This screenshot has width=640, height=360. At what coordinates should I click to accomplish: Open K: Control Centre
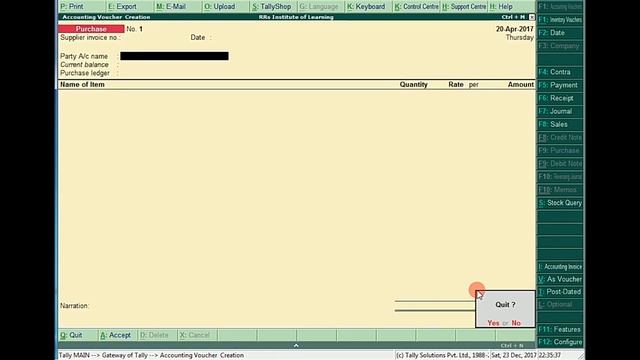(416, 7)
